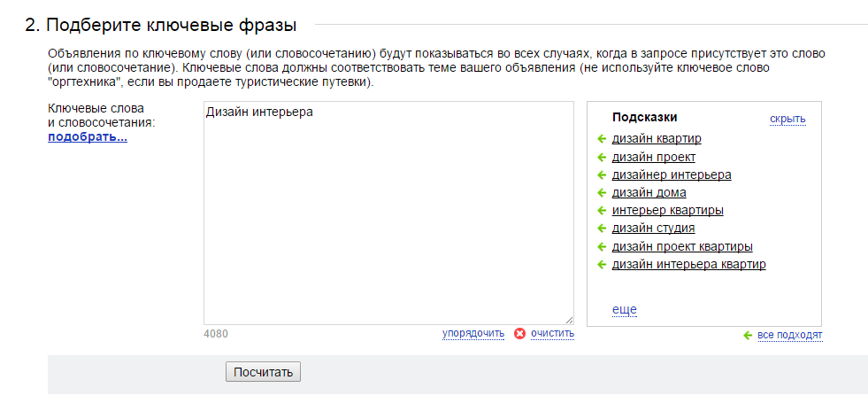Click inside the keywords text area
The image size is (868, 411).
pyautogui.click(x=388, y=213)
